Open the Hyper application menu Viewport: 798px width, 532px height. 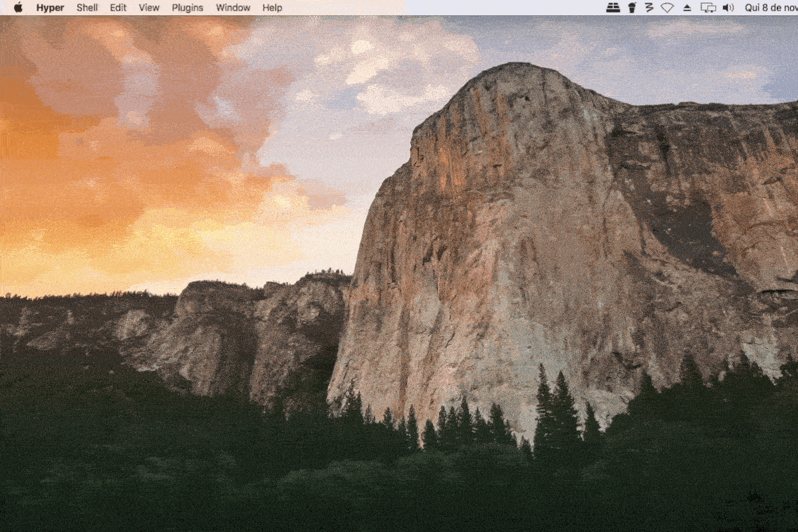(51, 8)
